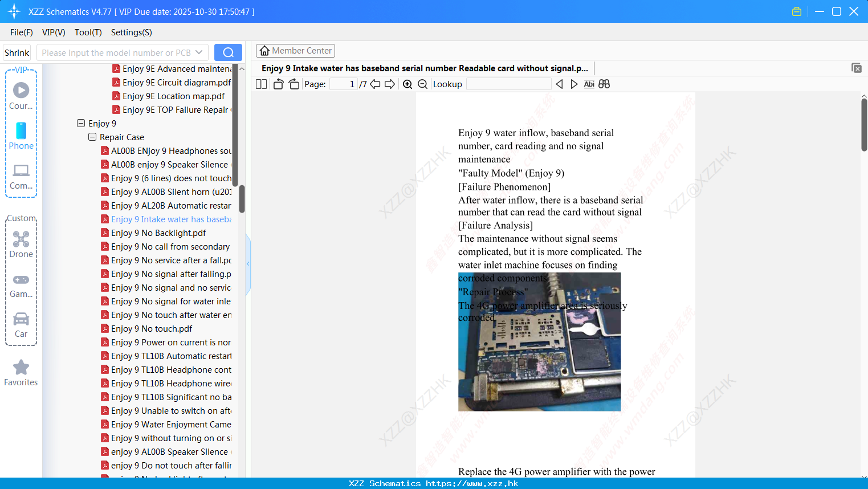Screen dimensions: 868x489
Task: Open the VIP(V) menu
Action: point(54,32)
